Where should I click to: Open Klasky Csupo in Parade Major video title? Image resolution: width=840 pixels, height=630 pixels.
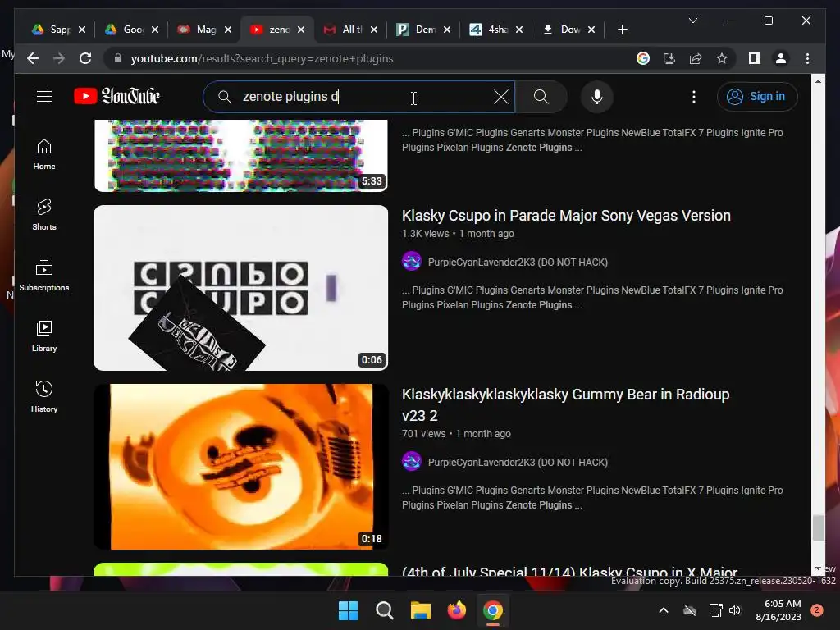coord(566,216)
